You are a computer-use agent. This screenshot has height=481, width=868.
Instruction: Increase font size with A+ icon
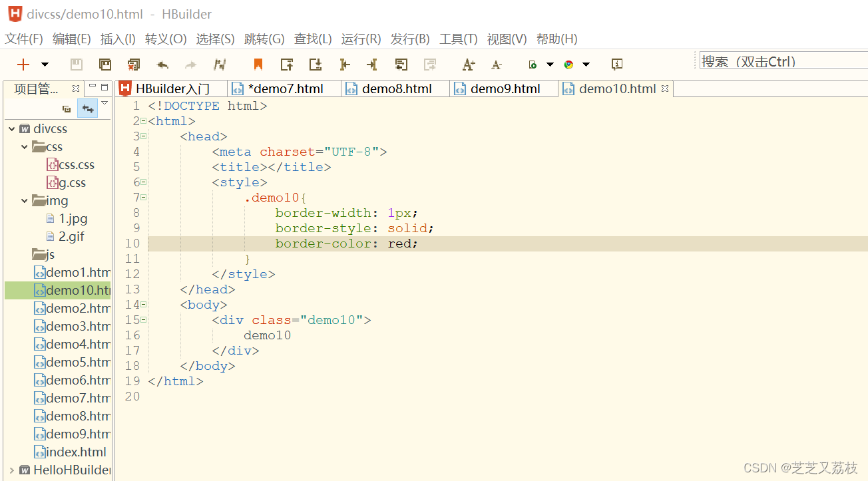pyautogui.click(x=469, y=65)
